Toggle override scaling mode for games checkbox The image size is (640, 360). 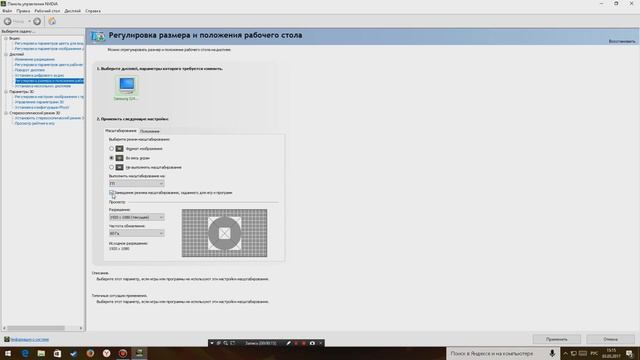pos(111,192)
